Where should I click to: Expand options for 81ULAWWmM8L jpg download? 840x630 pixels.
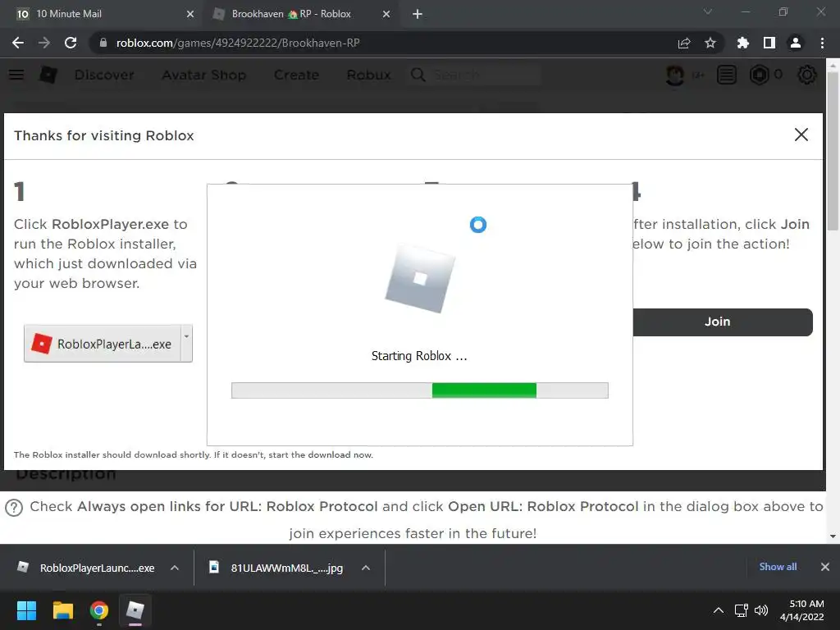coord(365,568)
